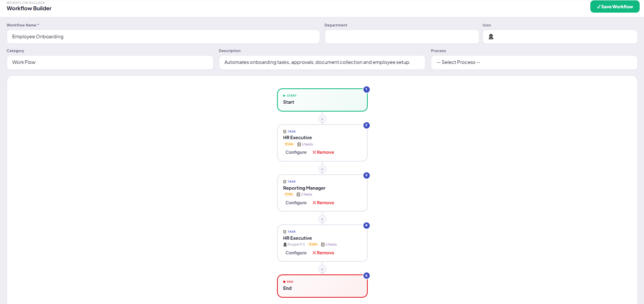The height and width of the screenshot is (304, 644).
Task: Click the Pooja K P S assignee icon
Action: [285, 244]
